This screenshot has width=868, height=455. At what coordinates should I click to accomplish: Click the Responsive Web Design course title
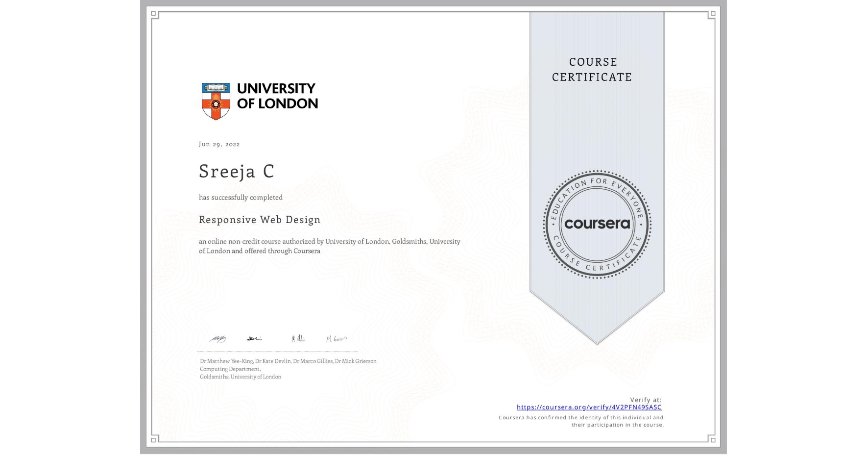pyautogui.click(x=259, y=220)
